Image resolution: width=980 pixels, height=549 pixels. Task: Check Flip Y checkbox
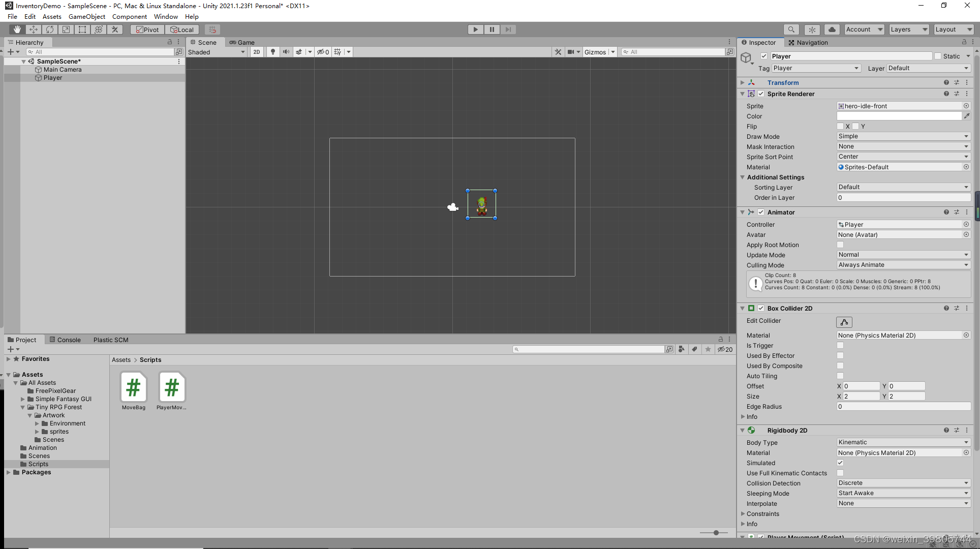coord(855,126)
